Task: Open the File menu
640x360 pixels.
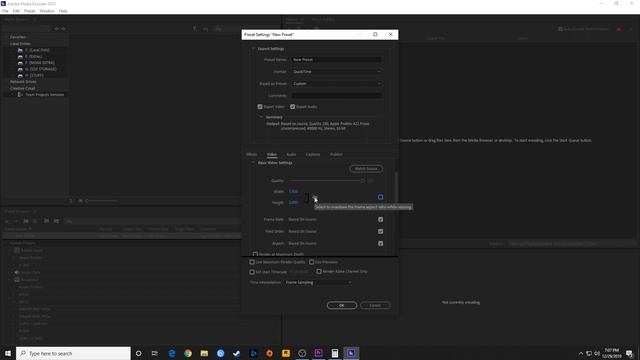Action: (x=5, y=11)
